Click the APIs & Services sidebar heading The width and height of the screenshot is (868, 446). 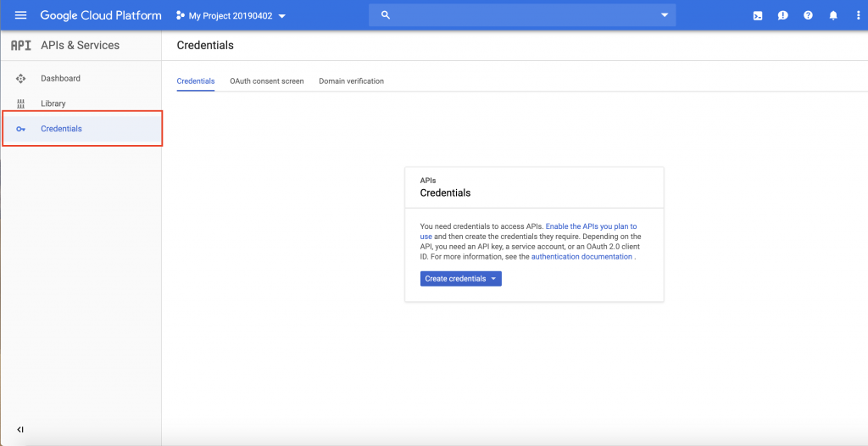click(81, 46)
